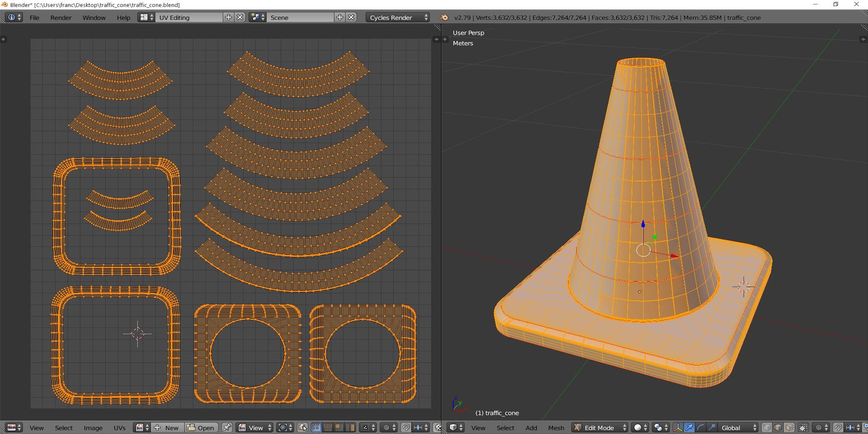868x434 pixels.
Task: Open UV proportional editing dropdown
Action: tap(388, 427)
